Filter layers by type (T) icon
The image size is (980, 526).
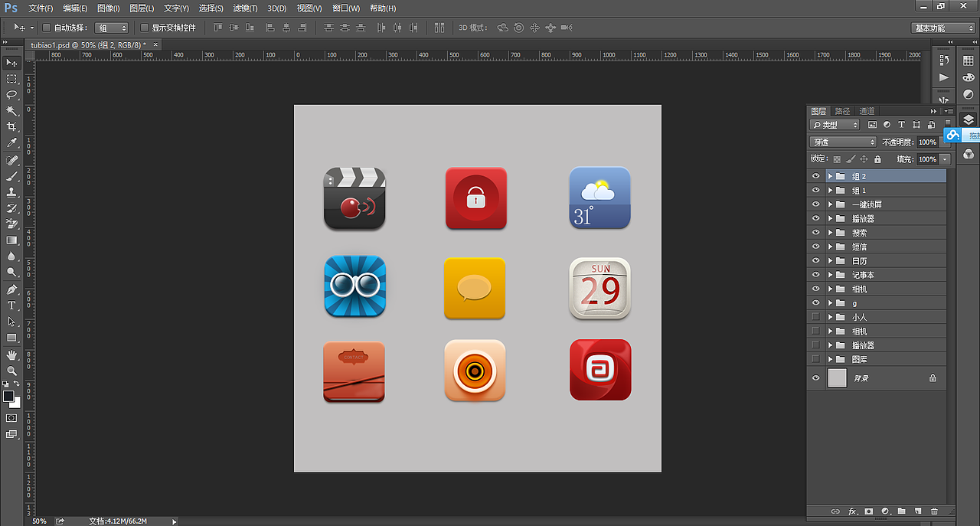tap(902, 124)
